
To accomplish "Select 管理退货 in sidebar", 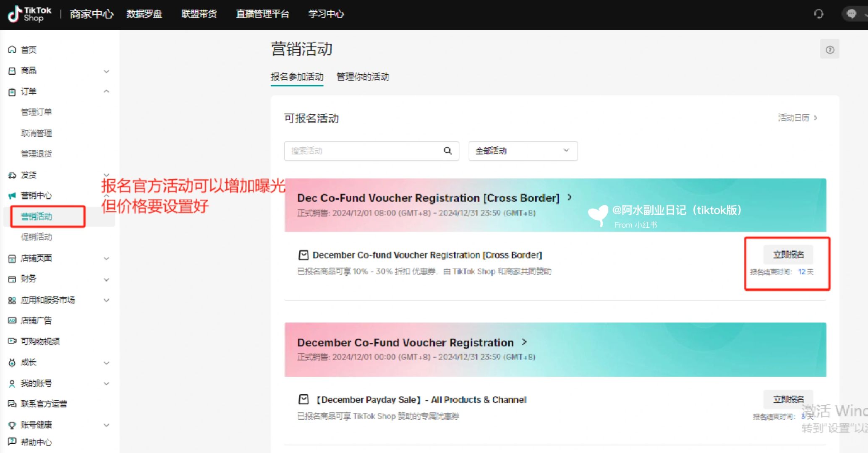I will tap(37, 154).
